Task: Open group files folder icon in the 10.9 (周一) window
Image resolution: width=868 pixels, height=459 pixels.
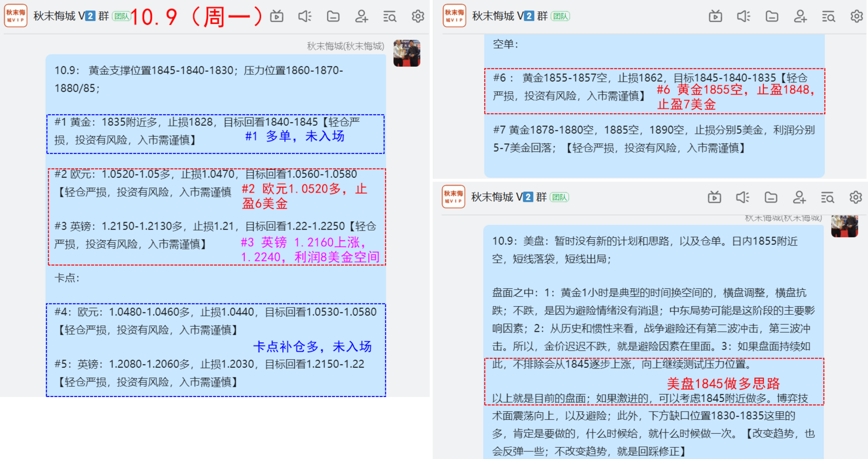Action: pos(333,16)
